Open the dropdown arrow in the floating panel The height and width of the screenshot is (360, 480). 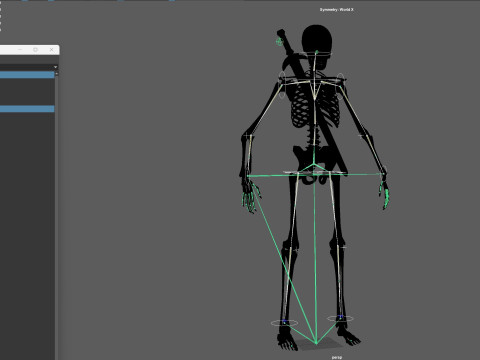[55, 67]
